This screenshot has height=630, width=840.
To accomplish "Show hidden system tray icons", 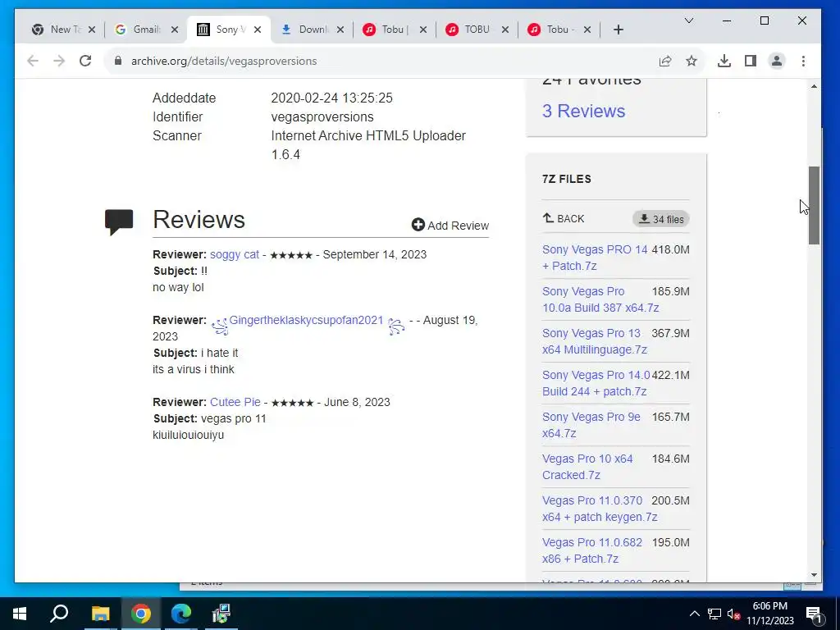I will click(694, 614).
